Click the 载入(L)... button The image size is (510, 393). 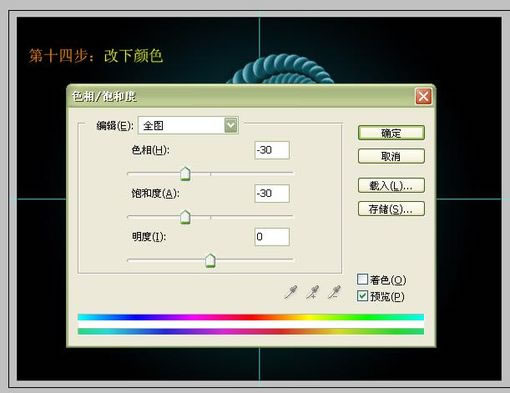(x=391, y=185)
